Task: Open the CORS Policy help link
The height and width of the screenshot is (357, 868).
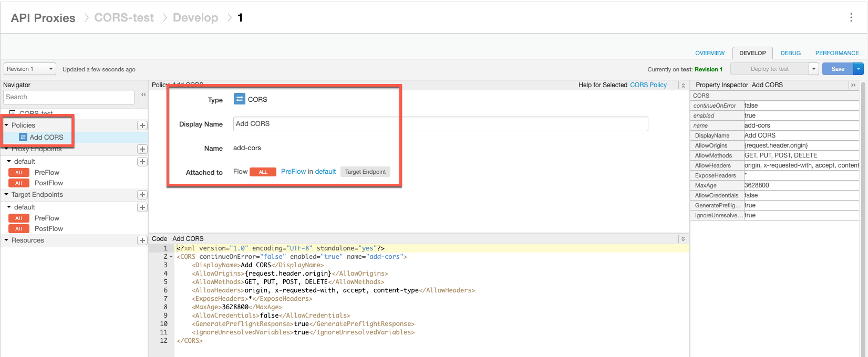Action: click(648, 85)
